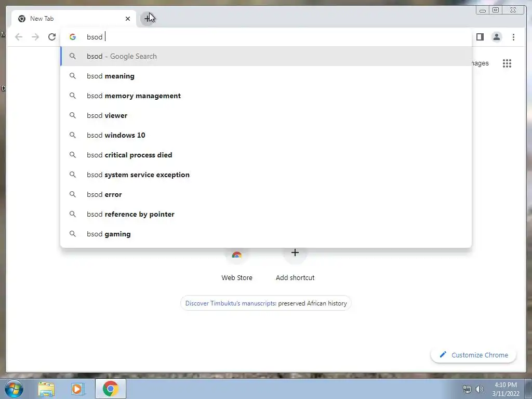Open the profile avatar menu

click(496, 37)
